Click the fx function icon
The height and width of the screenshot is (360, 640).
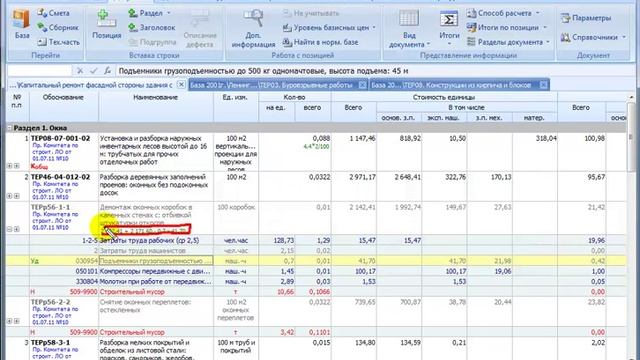(107, 71)
